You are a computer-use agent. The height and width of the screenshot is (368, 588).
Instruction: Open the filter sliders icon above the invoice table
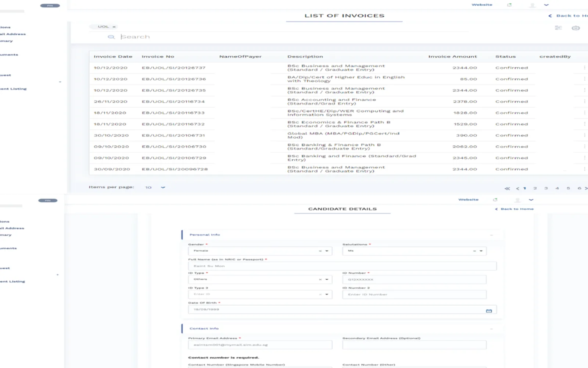point(558,28)
